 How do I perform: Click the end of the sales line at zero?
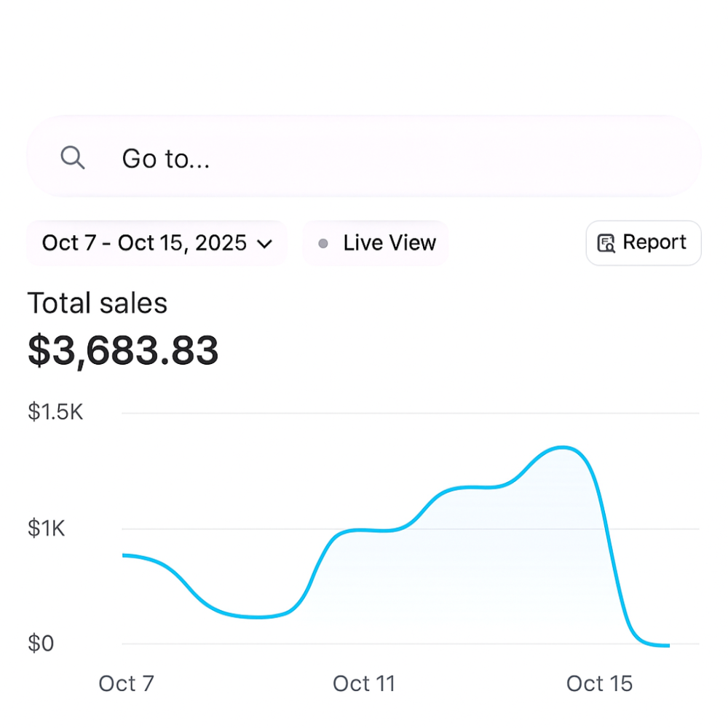coord(666,645)
